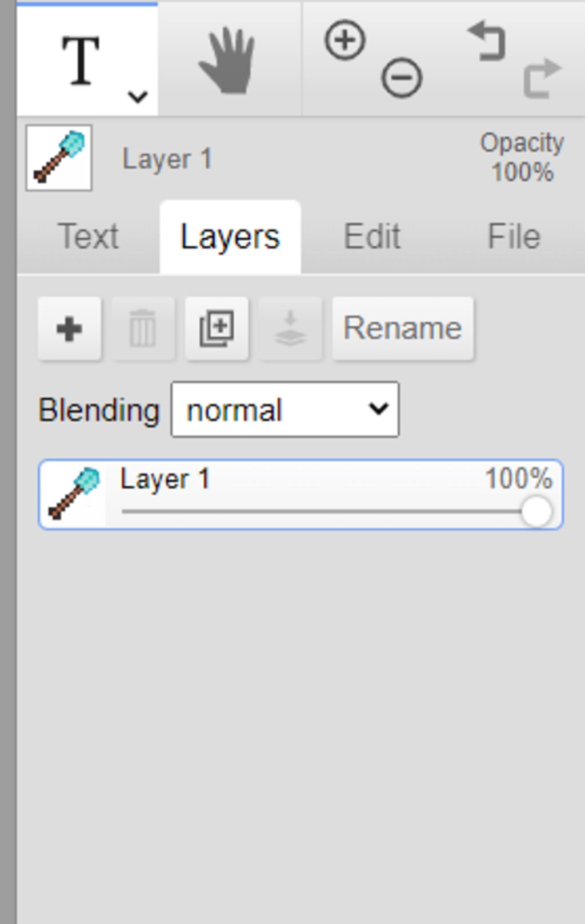Open tool options arrow beside Text tool

138,97
